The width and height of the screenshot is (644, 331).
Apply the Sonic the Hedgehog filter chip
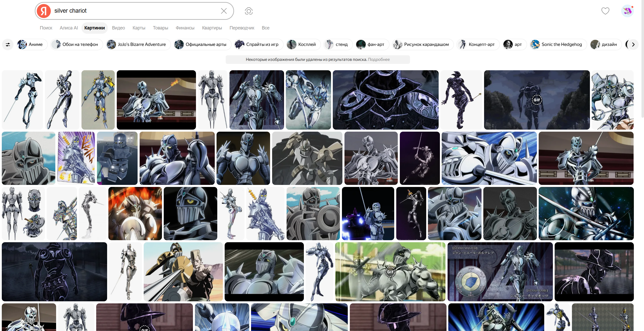point(558,45)
